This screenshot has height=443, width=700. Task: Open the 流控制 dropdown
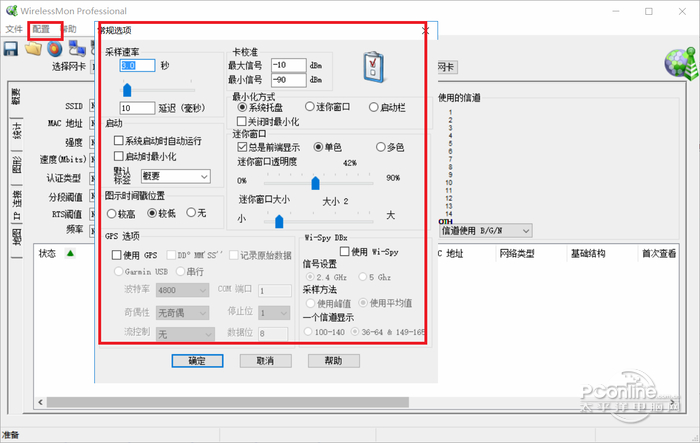coord(185,334)
